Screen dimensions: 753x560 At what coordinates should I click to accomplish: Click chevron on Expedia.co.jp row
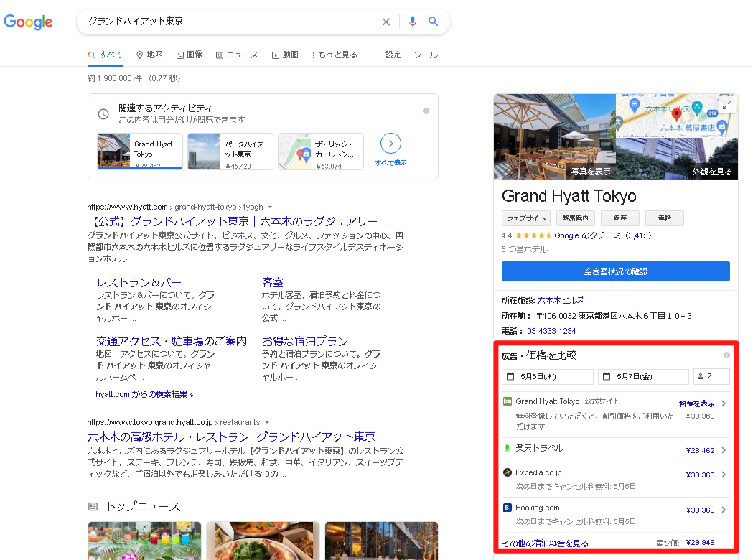tap(724, 475)
